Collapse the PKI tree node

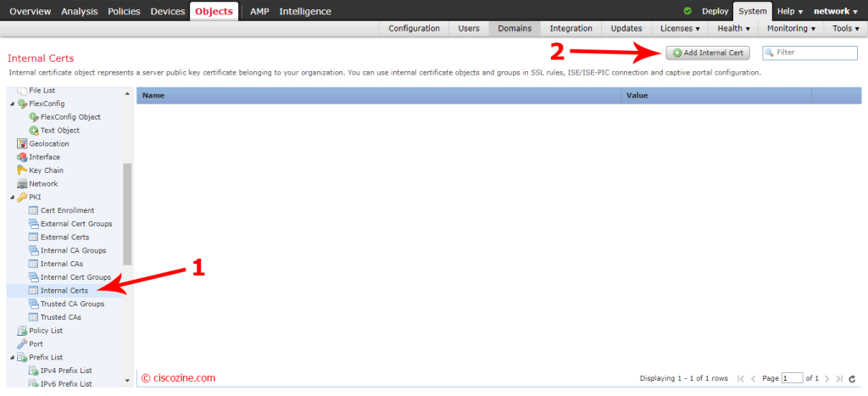click(12, 198)
